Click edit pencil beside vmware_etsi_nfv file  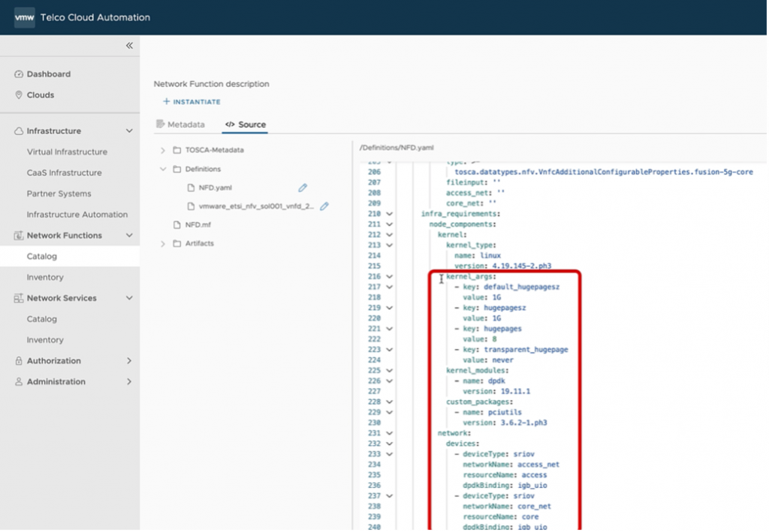[x=324, y=206]
